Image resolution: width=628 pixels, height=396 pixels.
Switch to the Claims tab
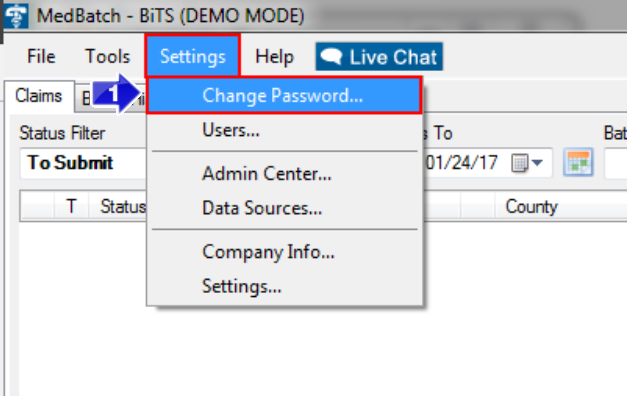click(x=39, y=96)
